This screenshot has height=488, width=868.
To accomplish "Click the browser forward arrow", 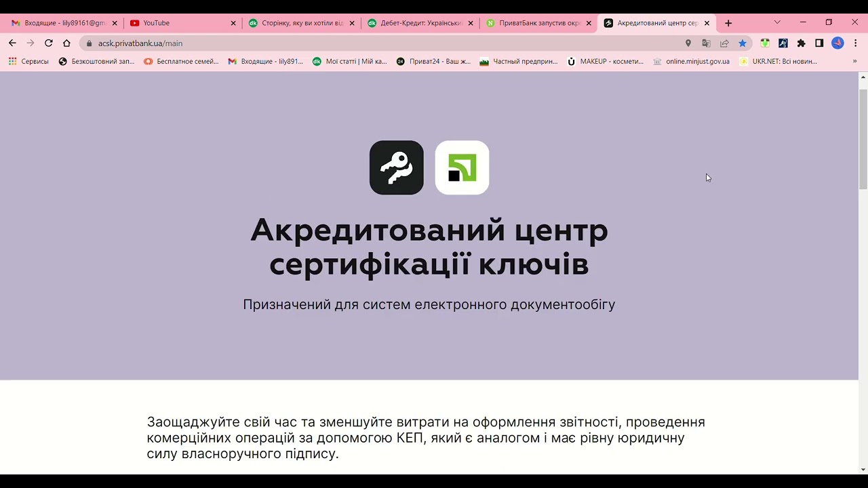I will (x=30, y=43).
